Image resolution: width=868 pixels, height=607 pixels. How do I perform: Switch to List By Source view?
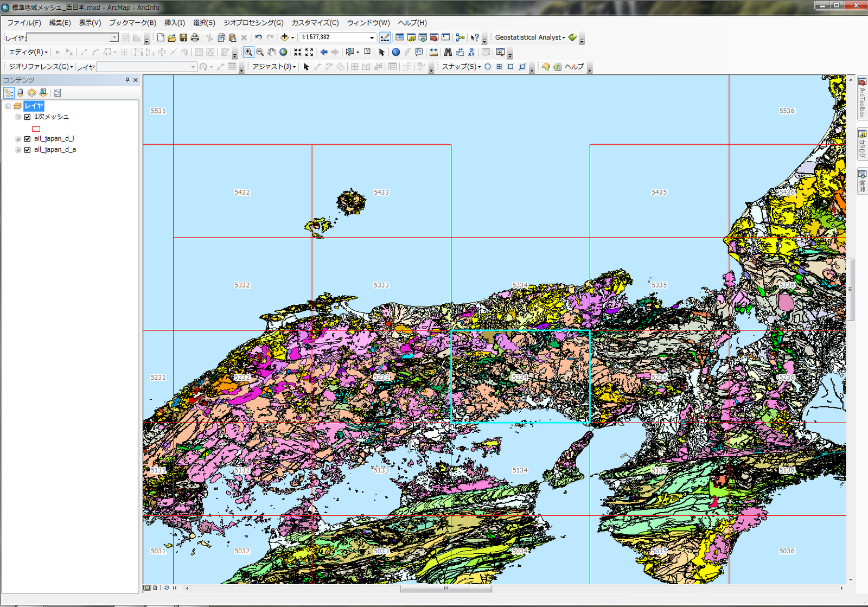pos(21,93)
